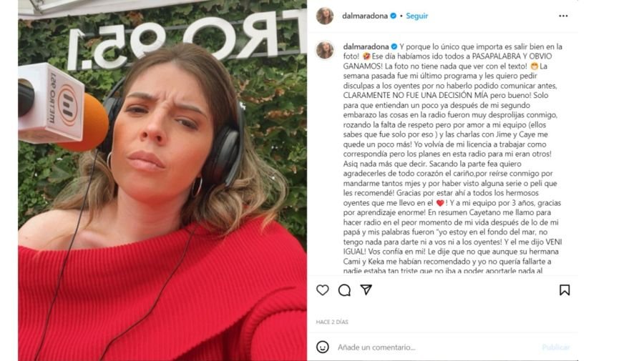Click the verified badge in the header
The height and width of the screenshot is (361, 644).
point(393,16)
